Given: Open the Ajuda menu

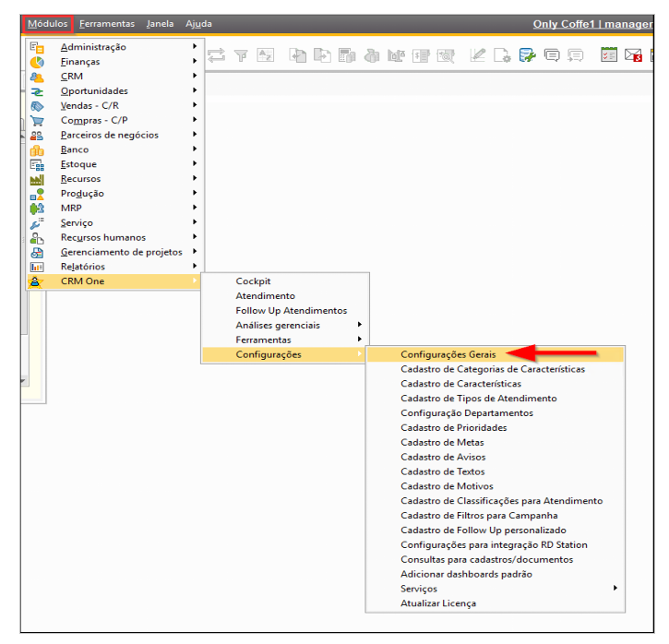Looking at the screenshot, I should (x=198, y=24).
